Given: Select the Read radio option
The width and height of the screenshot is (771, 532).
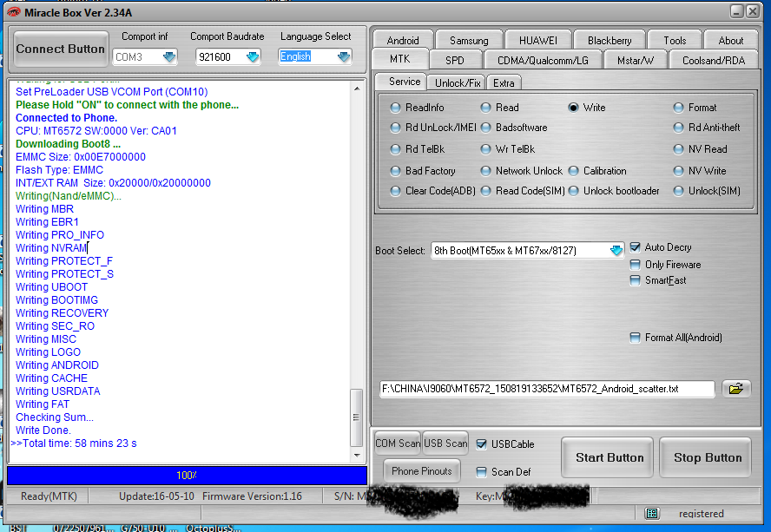Looking at the screenshot, I should point(486,108).
